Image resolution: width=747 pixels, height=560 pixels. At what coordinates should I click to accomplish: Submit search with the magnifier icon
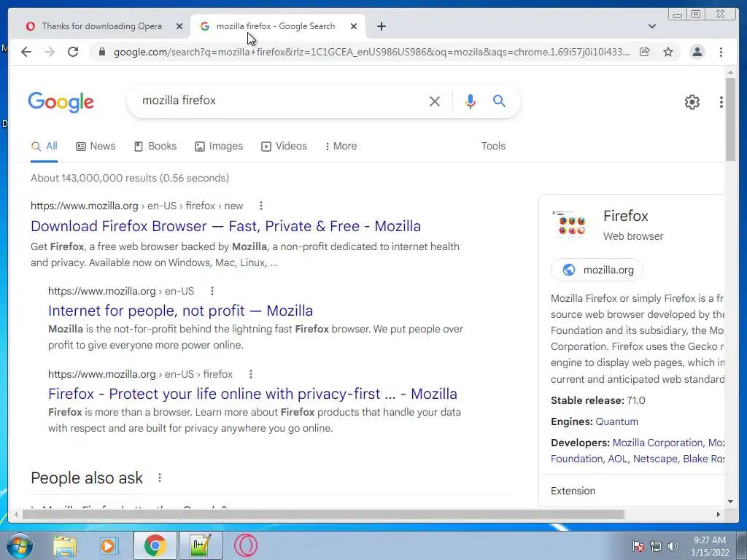click(499, 101)
